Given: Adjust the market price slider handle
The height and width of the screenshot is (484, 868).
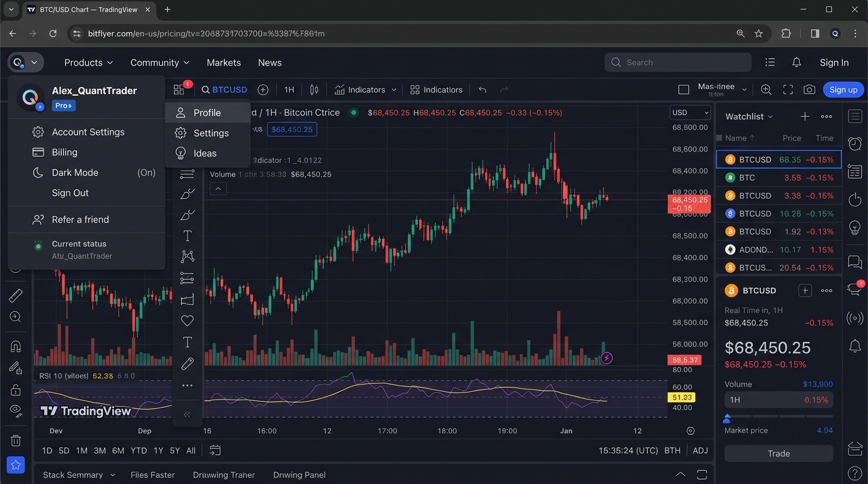Looking at the screenshot, I should [727, 418].
